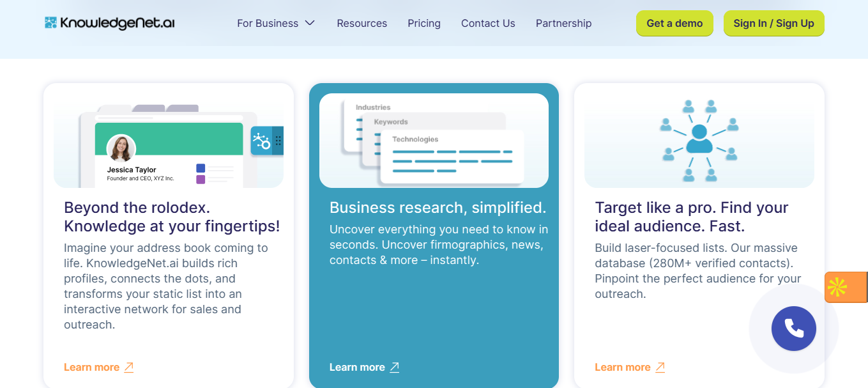Expand the For Business dropdown chevron
Viewport: 868px width, 388px height.
pyautogui.click(x=310, y=23)
